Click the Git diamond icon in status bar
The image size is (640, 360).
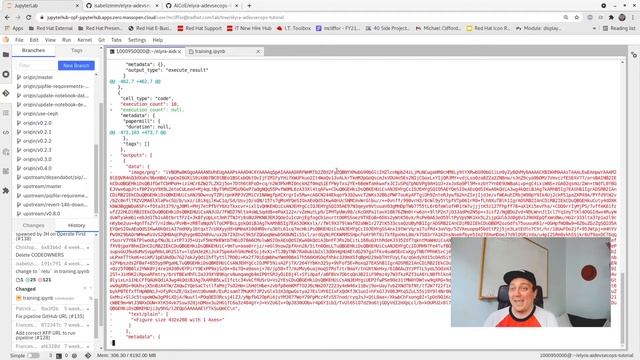pos(88,356)
